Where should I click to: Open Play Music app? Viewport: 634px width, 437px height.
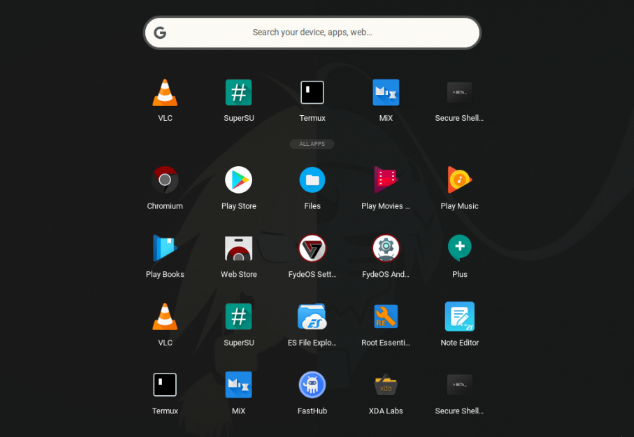[459, 181]
